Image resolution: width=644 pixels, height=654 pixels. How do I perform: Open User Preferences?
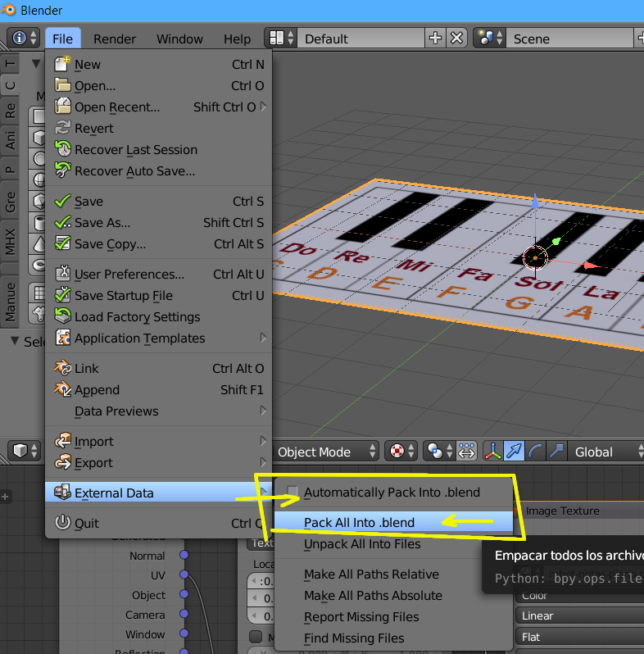coord(159,275)
